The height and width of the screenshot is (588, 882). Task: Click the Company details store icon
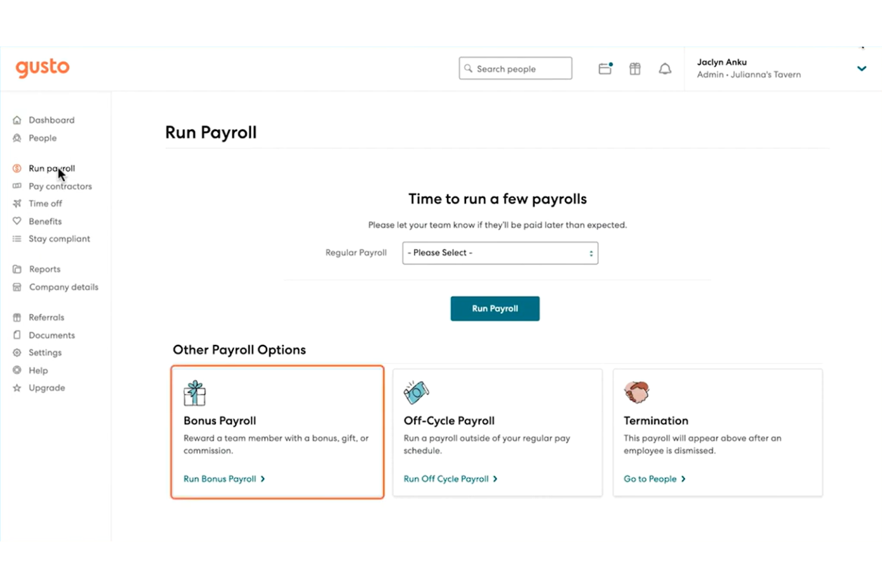click(x=17, y=287)
